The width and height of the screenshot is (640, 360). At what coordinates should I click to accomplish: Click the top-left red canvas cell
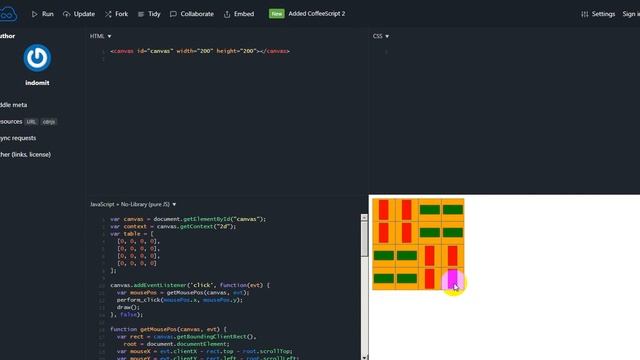click(384, 210)
